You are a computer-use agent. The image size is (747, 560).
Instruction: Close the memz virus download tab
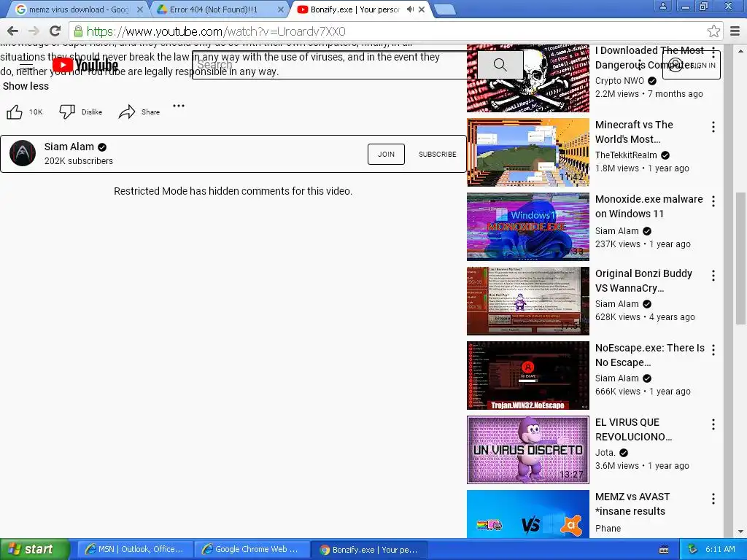pyautogui.click(x=140, y=9)
